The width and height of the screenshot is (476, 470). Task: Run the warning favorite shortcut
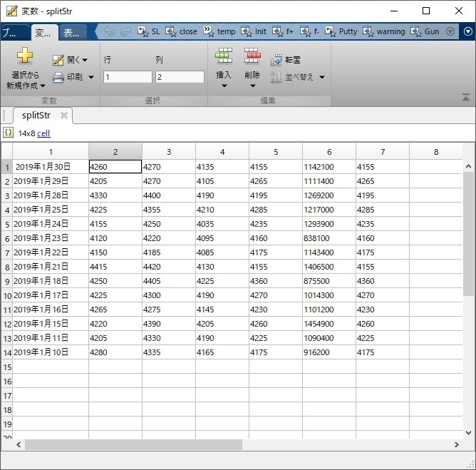pos(384,31)
